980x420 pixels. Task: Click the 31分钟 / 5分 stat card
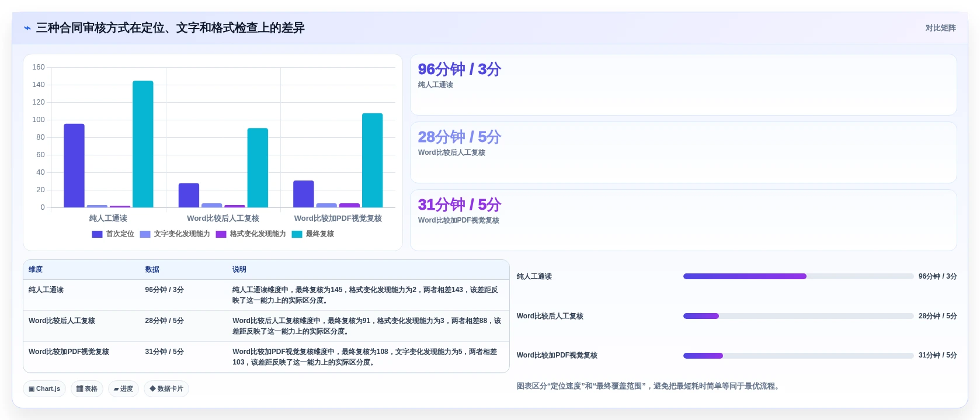[683, 220]
